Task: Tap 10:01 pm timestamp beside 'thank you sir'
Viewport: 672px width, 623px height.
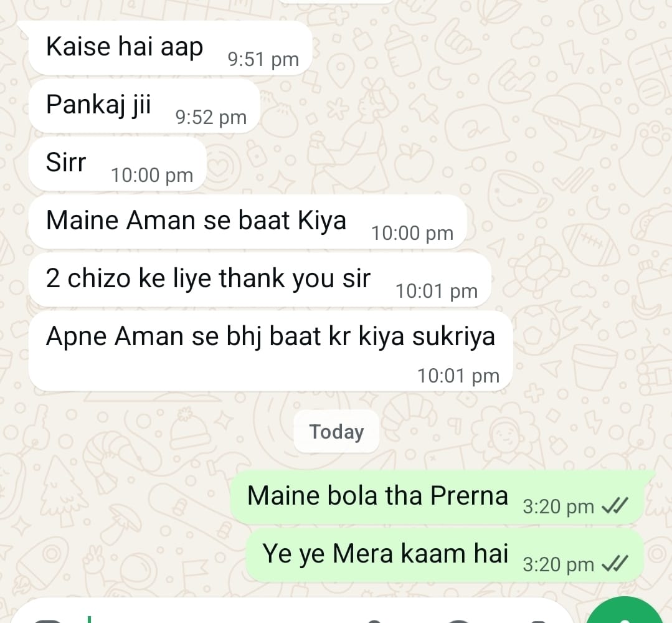Action: coord(437,292)
